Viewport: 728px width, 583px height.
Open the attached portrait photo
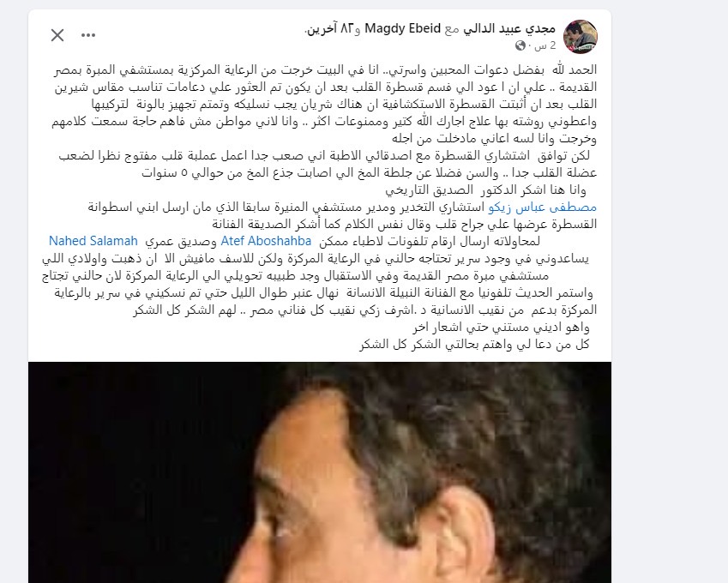[320, 472]
